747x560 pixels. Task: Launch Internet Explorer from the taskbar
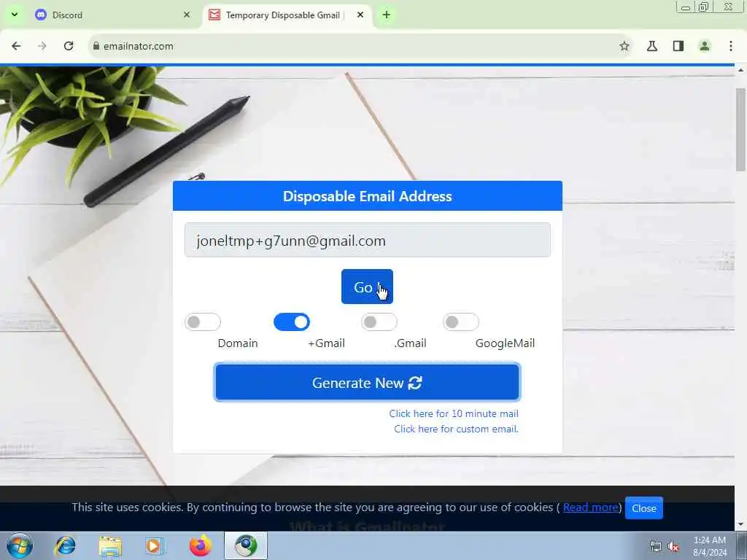(65, 545)
